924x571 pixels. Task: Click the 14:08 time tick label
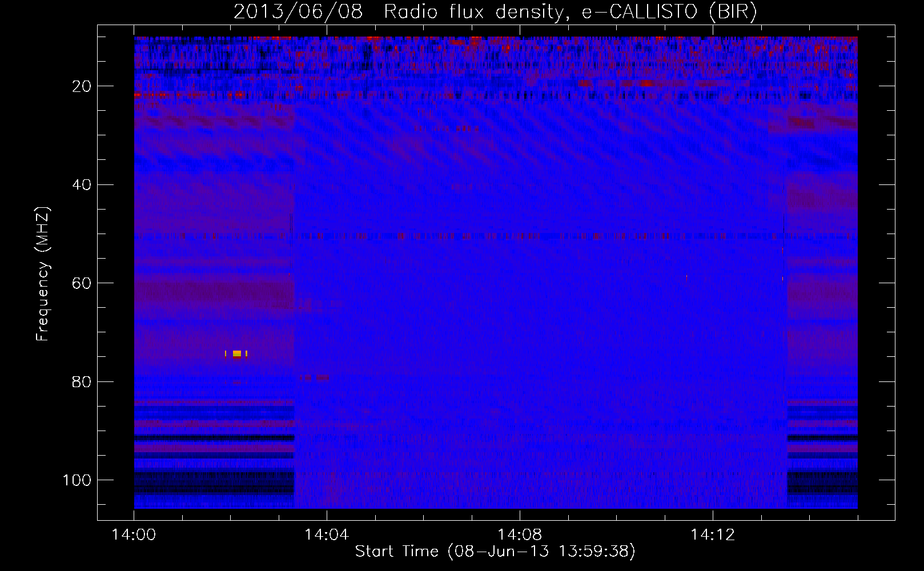[520, 535]
